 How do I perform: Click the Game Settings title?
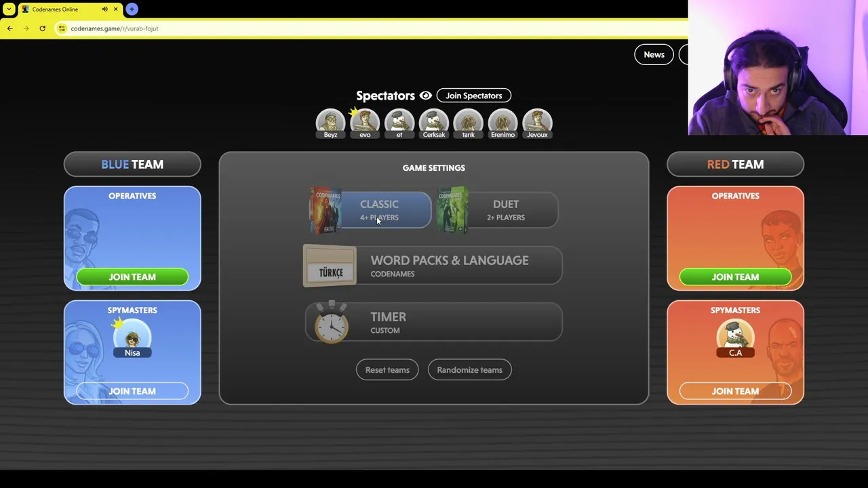pyautogui.click(x=434, y=168)
